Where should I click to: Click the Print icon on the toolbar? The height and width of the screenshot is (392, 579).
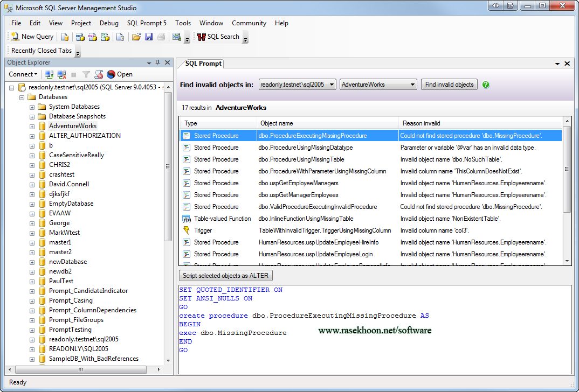pos(161,37)
